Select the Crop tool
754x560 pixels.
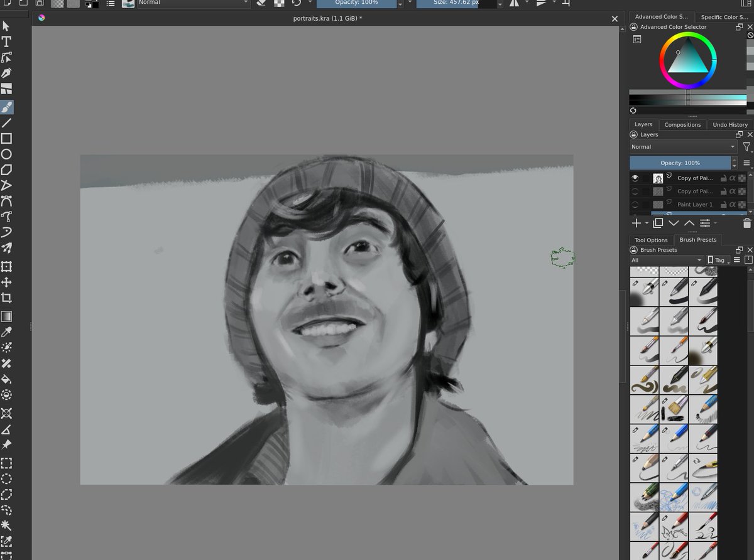[6, 298]
